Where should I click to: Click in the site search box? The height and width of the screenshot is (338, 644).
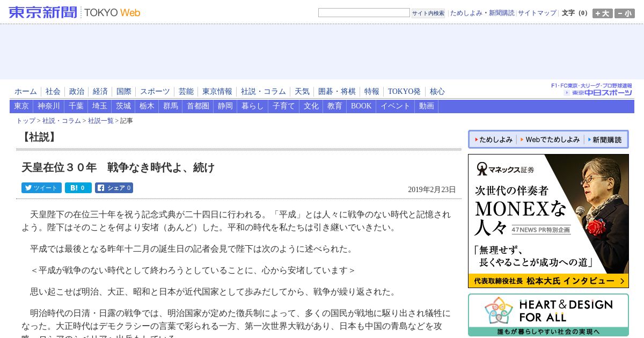[364, 13]
